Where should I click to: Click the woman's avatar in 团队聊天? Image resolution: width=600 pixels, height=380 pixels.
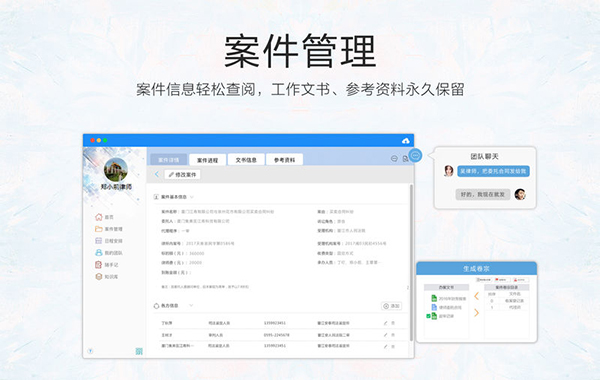[x=448, y=171]
